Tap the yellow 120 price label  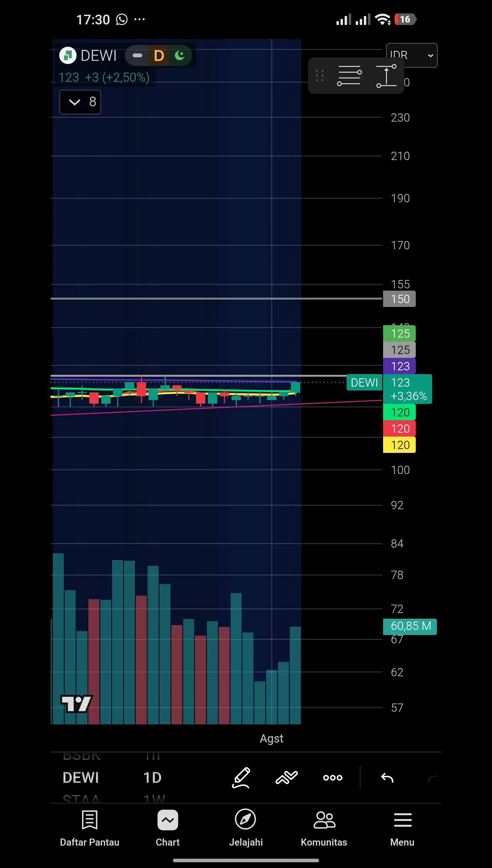click(x=399, y=445)
